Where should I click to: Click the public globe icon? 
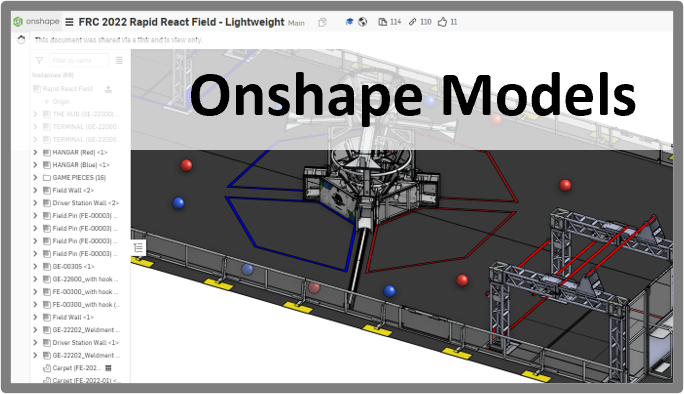(363, 22)
